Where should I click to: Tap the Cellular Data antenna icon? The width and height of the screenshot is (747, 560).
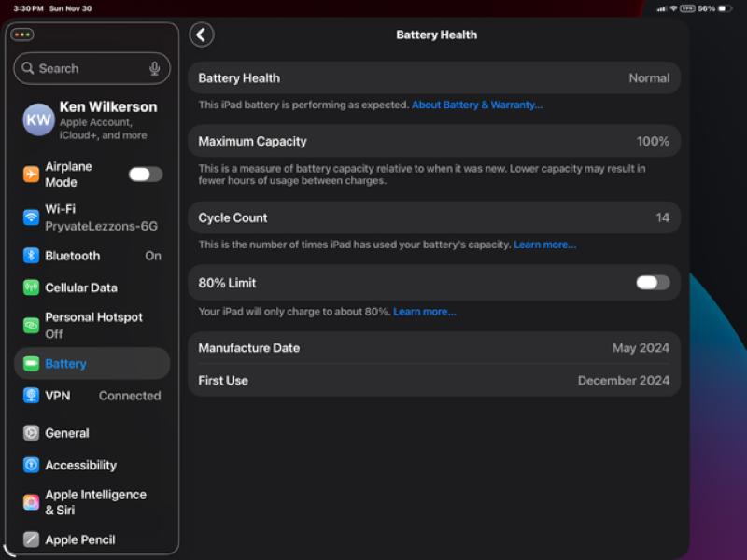click(x=31, y=287)
